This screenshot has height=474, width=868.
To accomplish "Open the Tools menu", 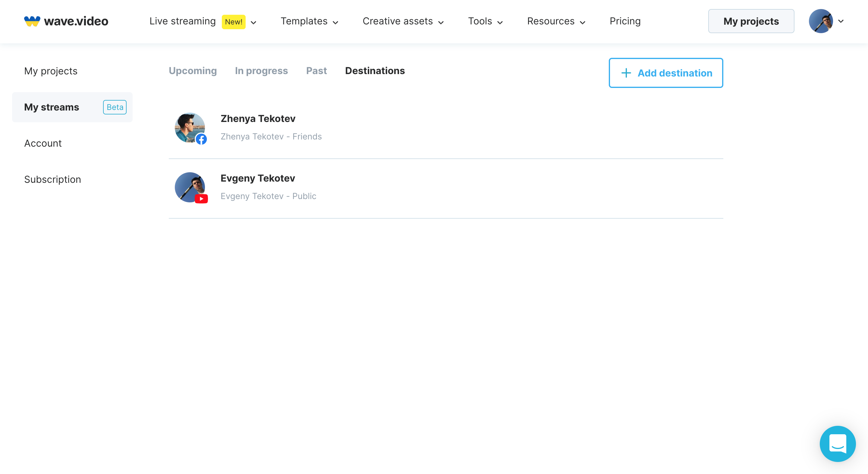I will (x=480, y=21).
